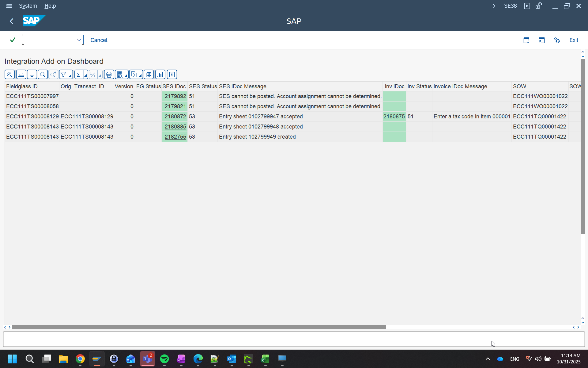The height and width of the screenshot is (368, 588).
Task: Click the Details magnifier icon in ALV toolbar
Action: (x=9, y=75)
